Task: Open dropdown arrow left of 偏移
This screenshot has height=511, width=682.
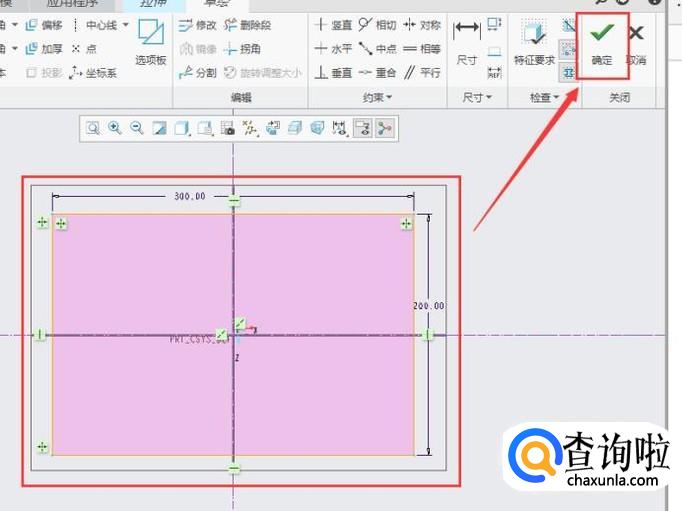Action: 14,25
